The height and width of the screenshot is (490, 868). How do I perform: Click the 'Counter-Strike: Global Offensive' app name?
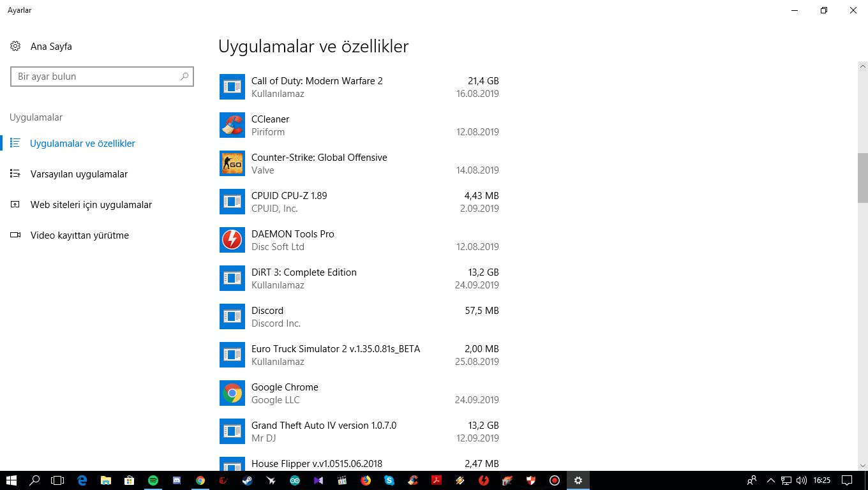coord(319,158)
